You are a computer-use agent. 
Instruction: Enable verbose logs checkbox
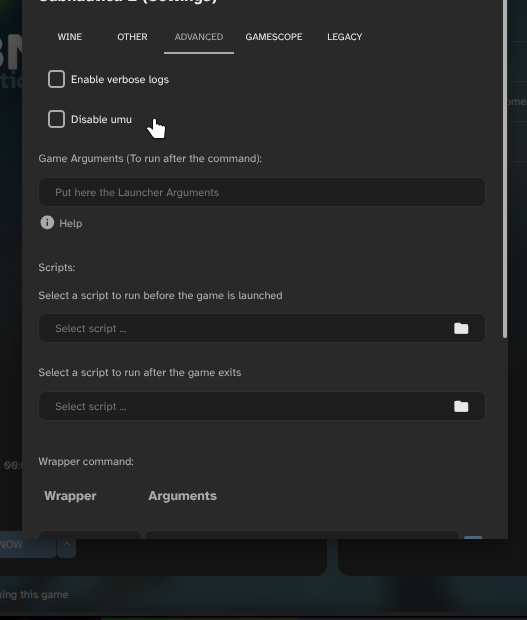(x=56, y=79)
